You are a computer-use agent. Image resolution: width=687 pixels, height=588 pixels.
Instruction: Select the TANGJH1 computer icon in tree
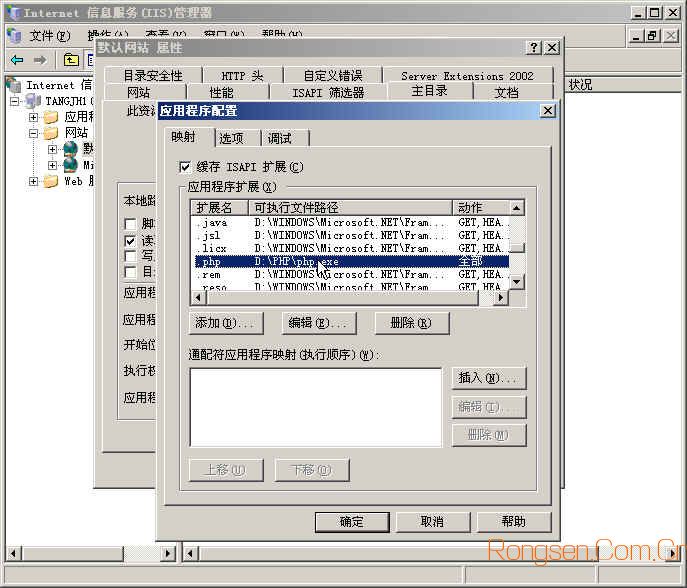point(34,101)
